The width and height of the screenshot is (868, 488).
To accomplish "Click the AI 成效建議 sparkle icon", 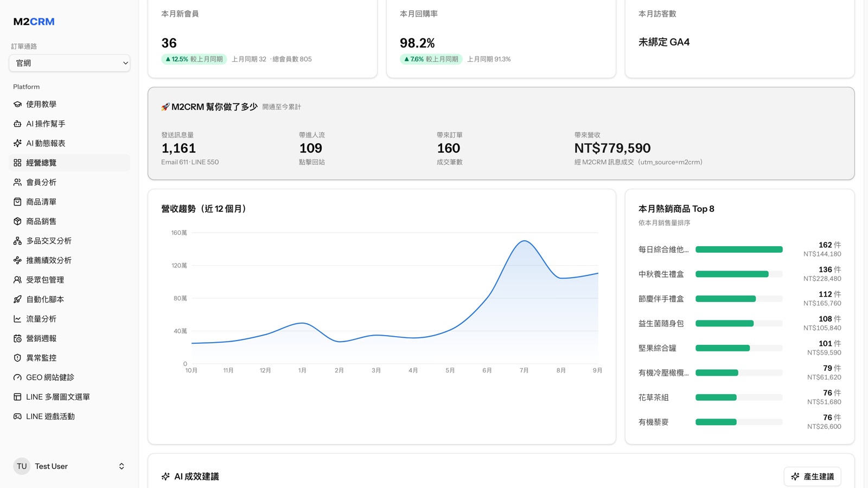I will [165, 477].
